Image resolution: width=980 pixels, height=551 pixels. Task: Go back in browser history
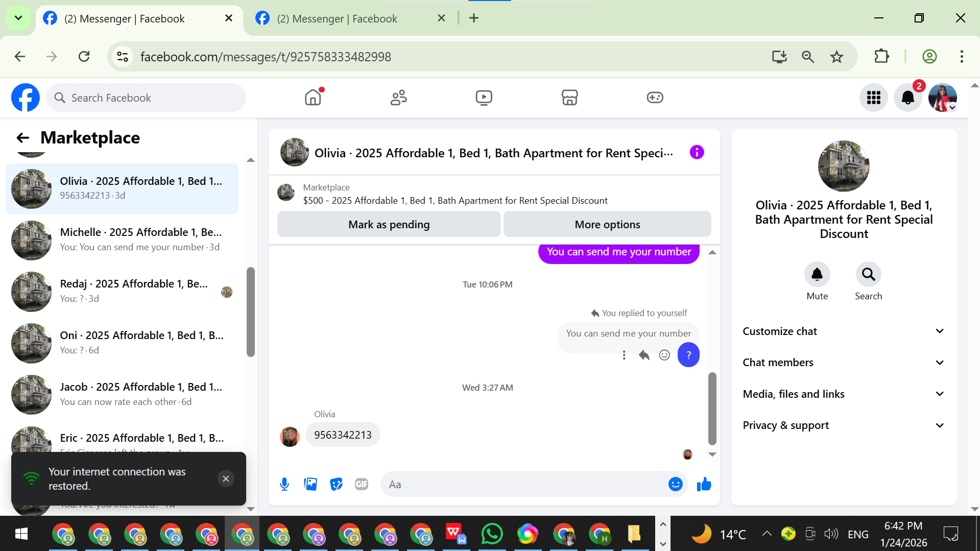coord(19,57)
